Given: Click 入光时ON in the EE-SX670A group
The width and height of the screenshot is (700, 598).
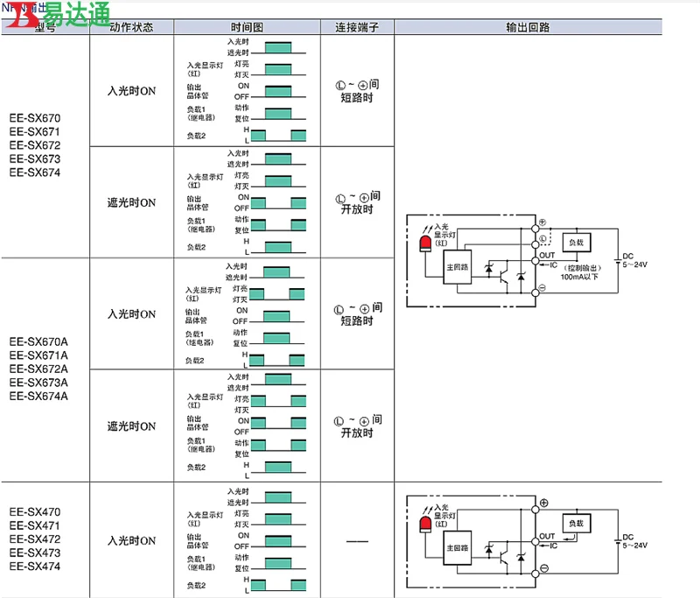Looking at the screenshot, I should pyautogui.click(x=132, y=314).
